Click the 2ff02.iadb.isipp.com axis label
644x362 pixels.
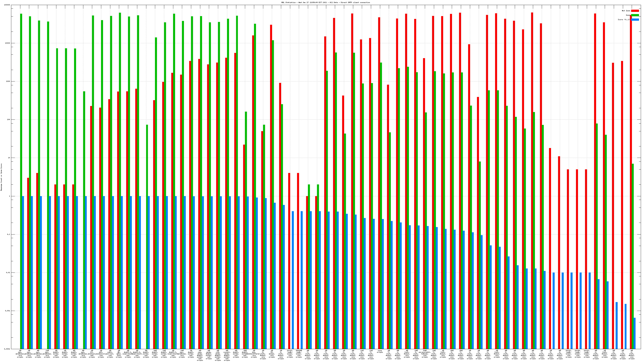click(569, 354)
